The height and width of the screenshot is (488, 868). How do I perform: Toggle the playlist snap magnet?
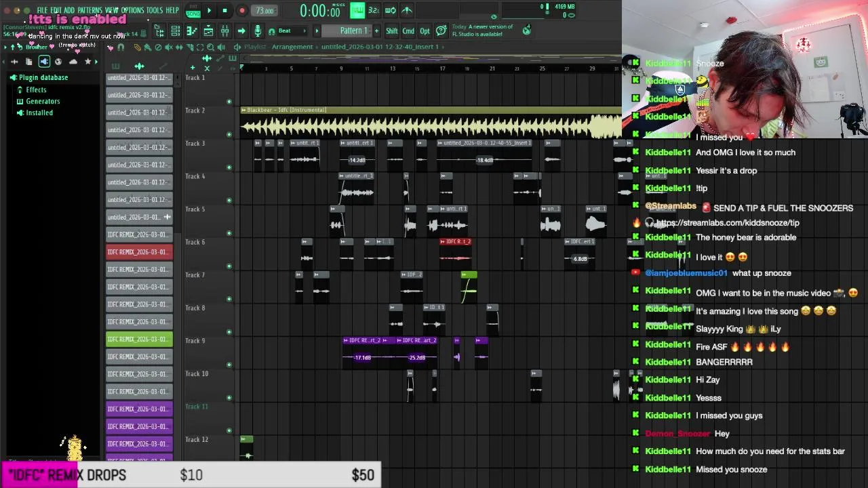pos(121,47)
